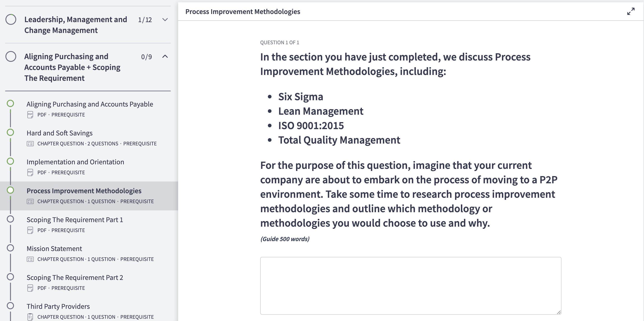This screenshot has width=644, height=321.
Task: Click Aligning Purchasing section completion circle
Action: tap(11, 56)
